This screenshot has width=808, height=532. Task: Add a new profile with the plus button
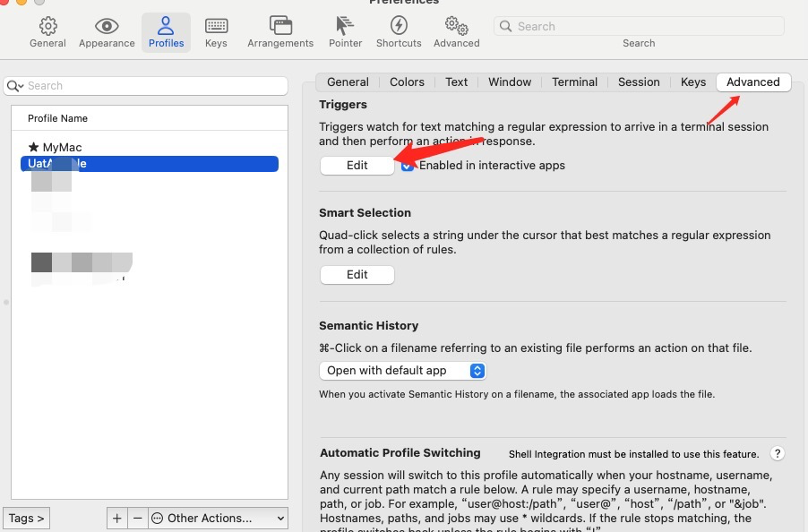point(117,518)
